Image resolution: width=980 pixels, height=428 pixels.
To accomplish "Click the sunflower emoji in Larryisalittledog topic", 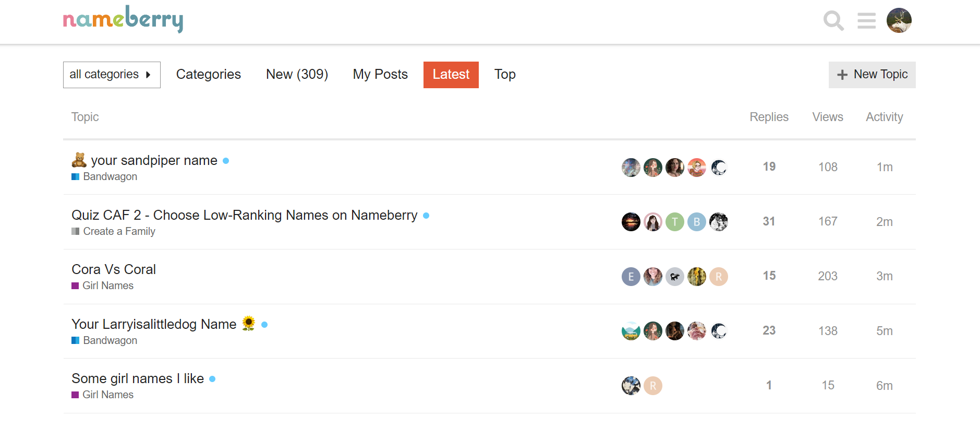I will point(249,324).
